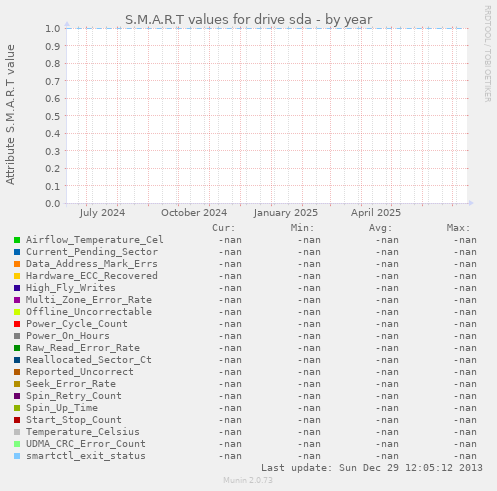
Task: Select the 'Temperature_Celsius' legend label
Action: (x=83, y=432)
